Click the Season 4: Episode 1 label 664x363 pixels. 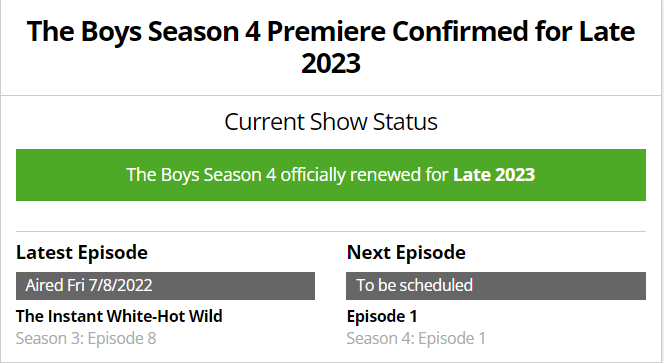pyautogui.click(x=416, y=338)
